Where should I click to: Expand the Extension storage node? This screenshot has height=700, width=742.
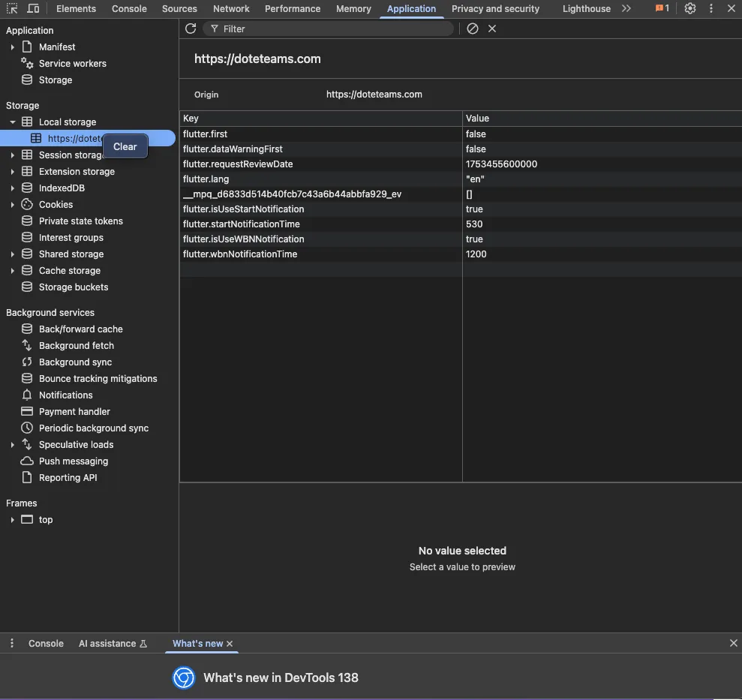[x=12, y=171]
